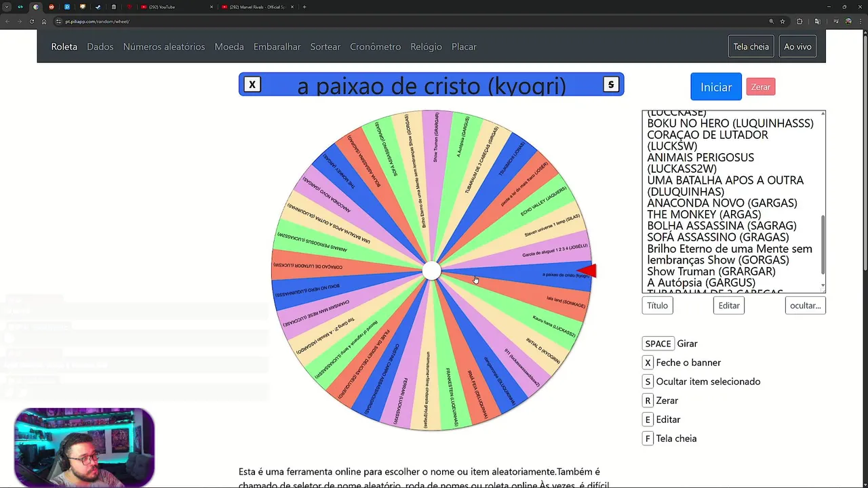The image size is (868, 488).
Task: Click the red pointer arrow on wheel
Action: (587, 271)
